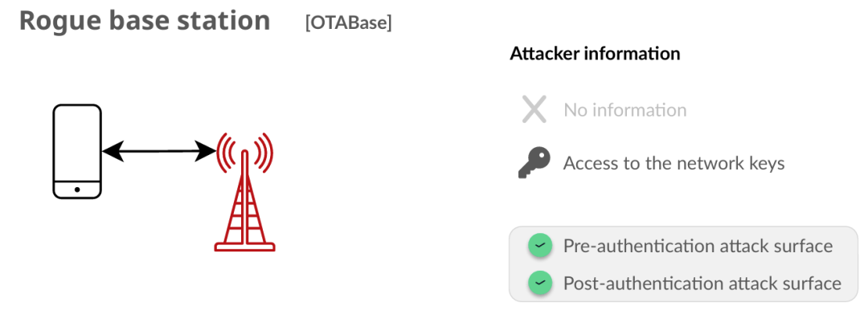This screenshot has width=868, height=335.
Task: Click the phone's home button dot
Action: pos(77,190)
